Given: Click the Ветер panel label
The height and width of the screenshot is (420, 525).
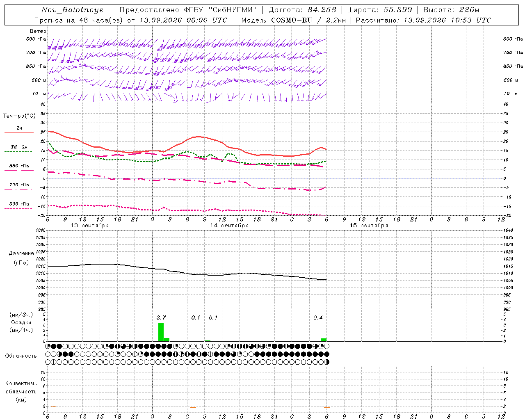Looking at the screenshot, I should coord(38,31).
